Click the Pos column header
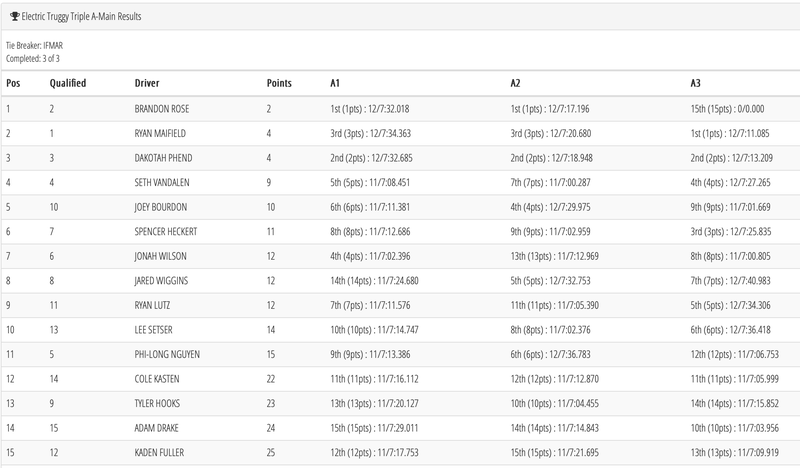Viewport: 800px width, 468px height. pyautogui.click(x=14, y=82)
